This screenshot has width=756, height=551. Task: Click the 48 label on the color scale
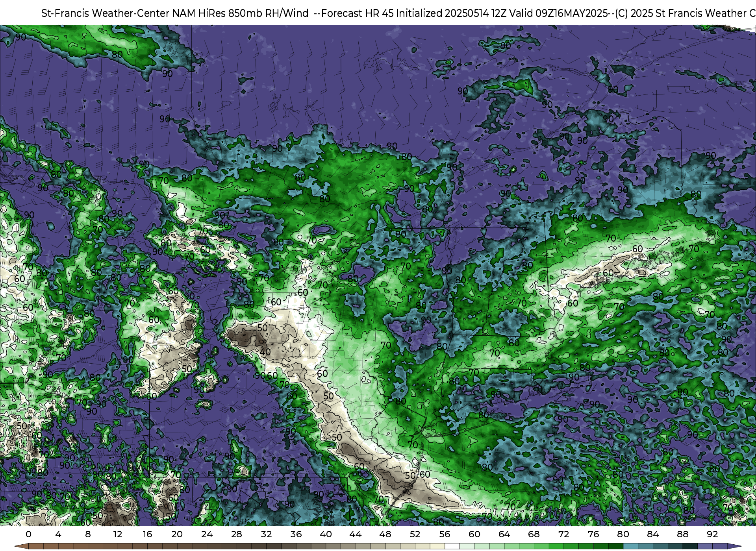(x=385, y=534)
